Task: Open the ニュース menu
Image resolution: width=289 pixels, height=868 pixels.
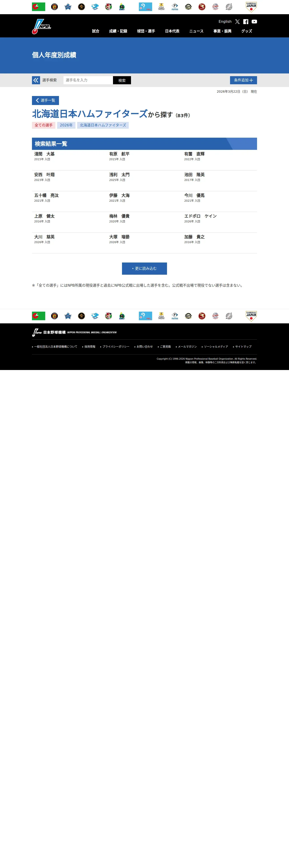Action: pyautogui.click(x=196, y=31)
